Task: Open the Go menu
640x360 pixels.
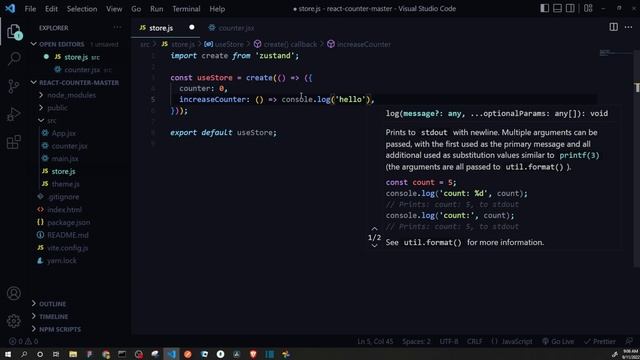Action: point(136,9)
